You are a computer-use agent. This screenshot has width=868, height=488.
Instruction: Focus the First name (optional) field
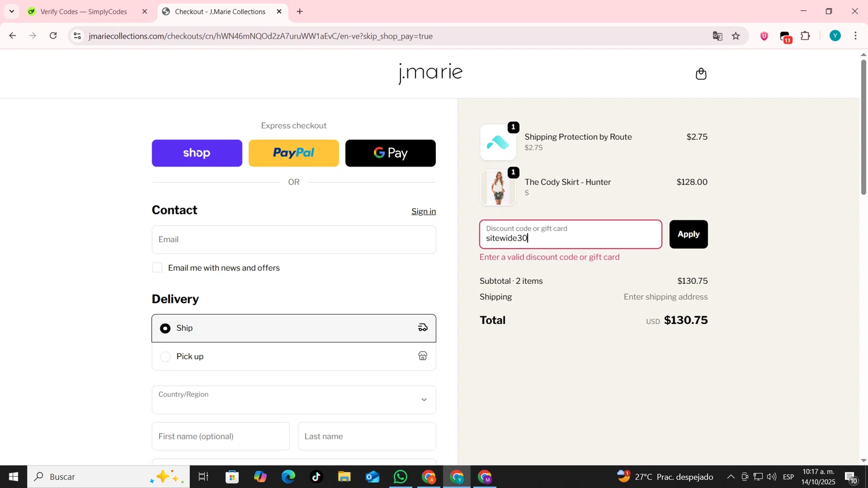220,437
